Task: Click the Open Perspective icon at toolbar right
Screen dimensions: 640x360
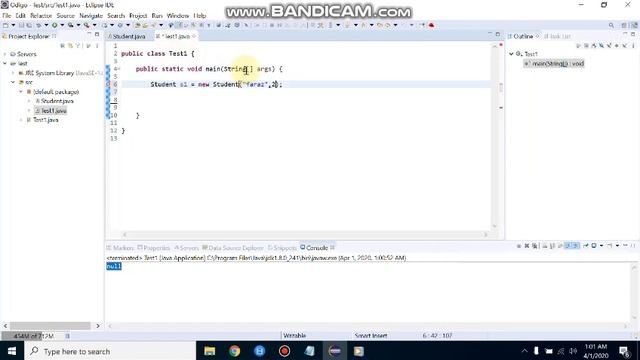Action: 624,25
